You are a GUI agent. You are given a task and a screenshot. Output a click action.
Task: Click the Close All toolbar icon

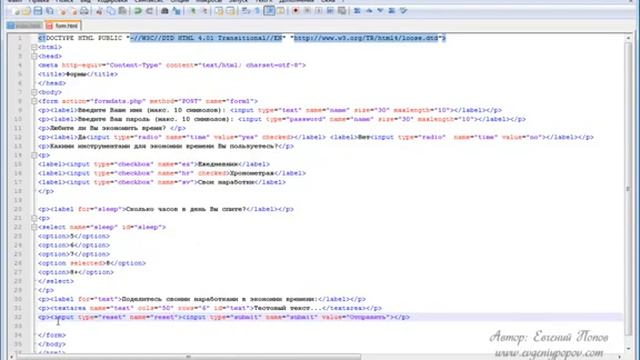(73, 11)
